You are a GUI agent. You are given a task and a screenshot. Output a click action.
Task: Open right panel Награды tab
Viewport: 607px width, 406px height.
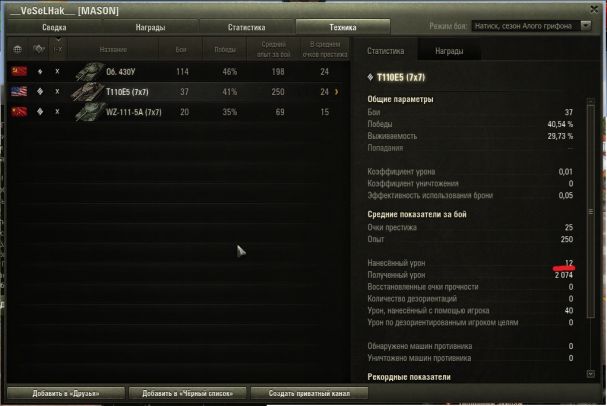(449, 51)
